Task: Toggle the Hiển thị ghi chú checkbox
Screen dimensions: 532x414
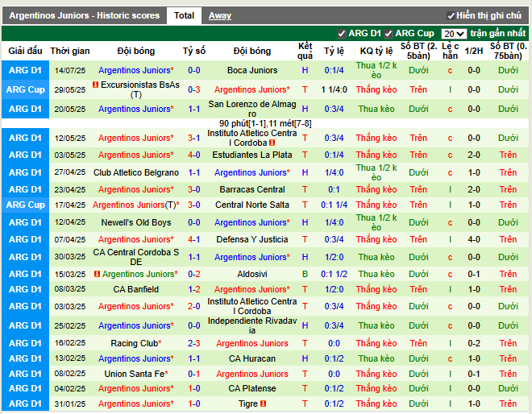Action: click(x=451, y=16)
